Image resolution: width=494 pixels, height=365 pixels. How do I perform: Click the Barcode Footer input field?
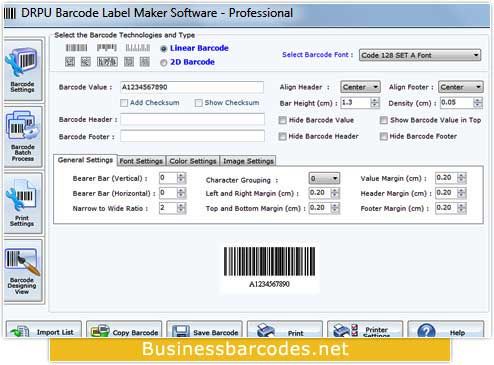pyautogui.click(x=192, y=136)
